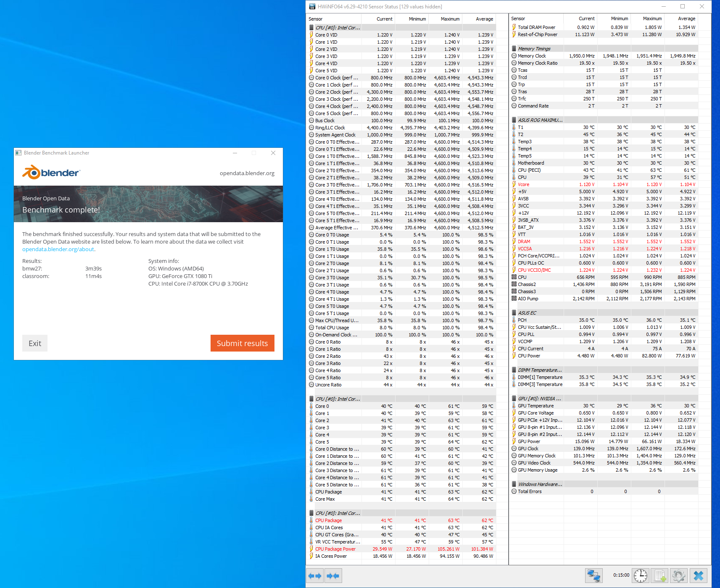Select the Total Errors row
The height and width of the screenshot is (588, 720).
[x=605, y=491]
